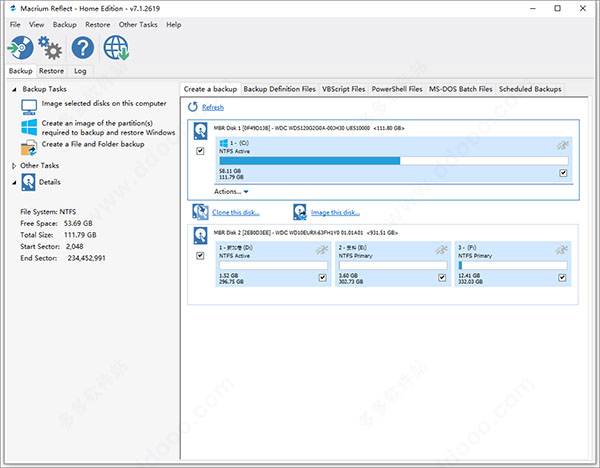
Task: Click Create a File and Folder backup
Action: [x=93, y=144]
